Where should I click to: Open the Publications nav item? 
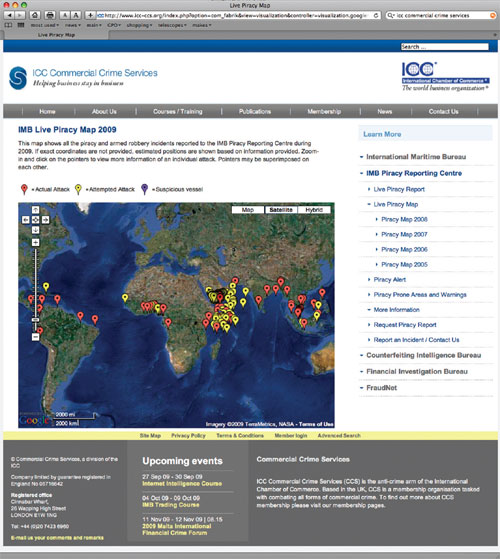tap(255, 112)
